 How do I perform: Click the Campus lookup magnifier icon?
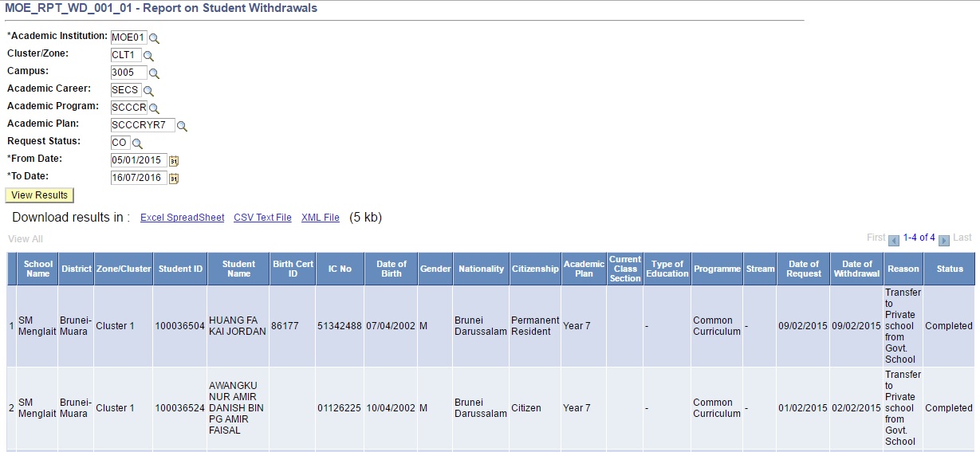[155, 73]
